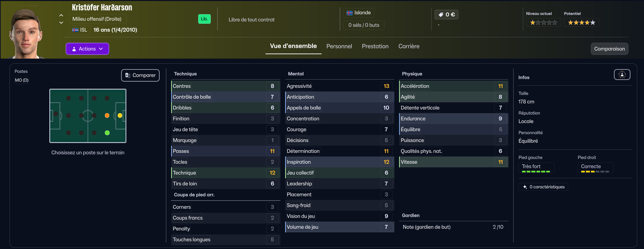Click the Iceland flag next to Islande

[350, 13]
